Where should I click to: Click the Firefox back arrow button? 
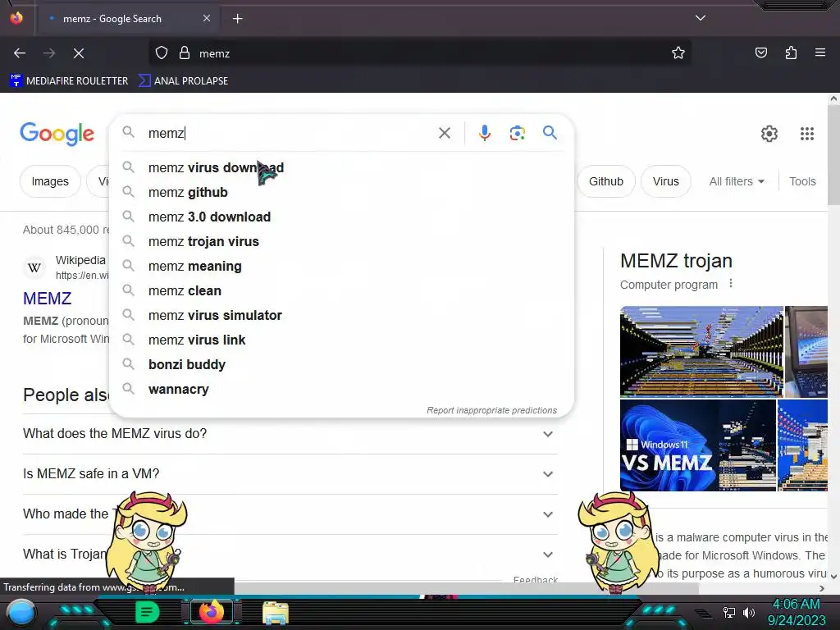(x=20, y=53)
